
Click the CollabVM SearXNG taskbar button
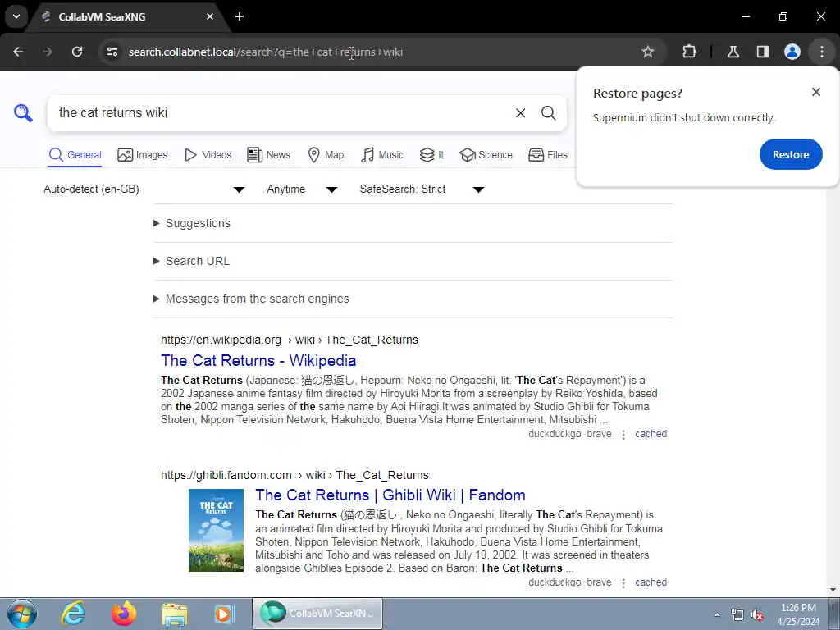pyautogui.click(x=317, y=614)
